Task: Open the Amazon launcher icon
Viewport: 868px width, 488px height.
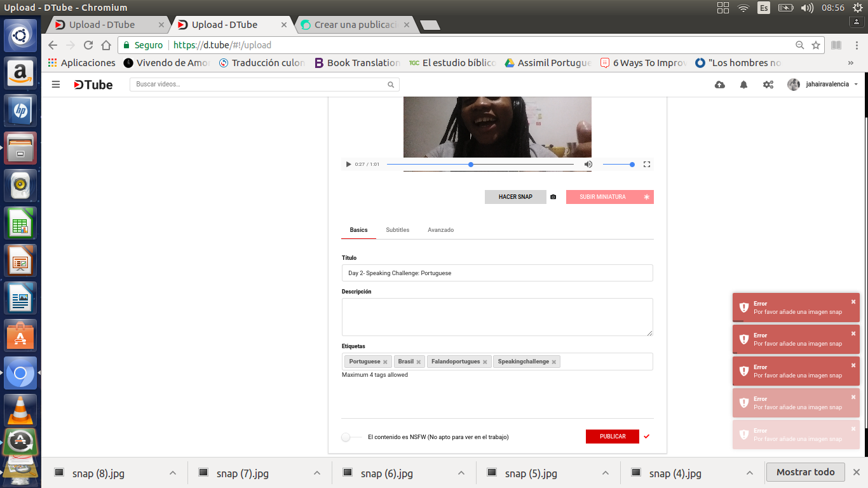Action: pos(20,73)
